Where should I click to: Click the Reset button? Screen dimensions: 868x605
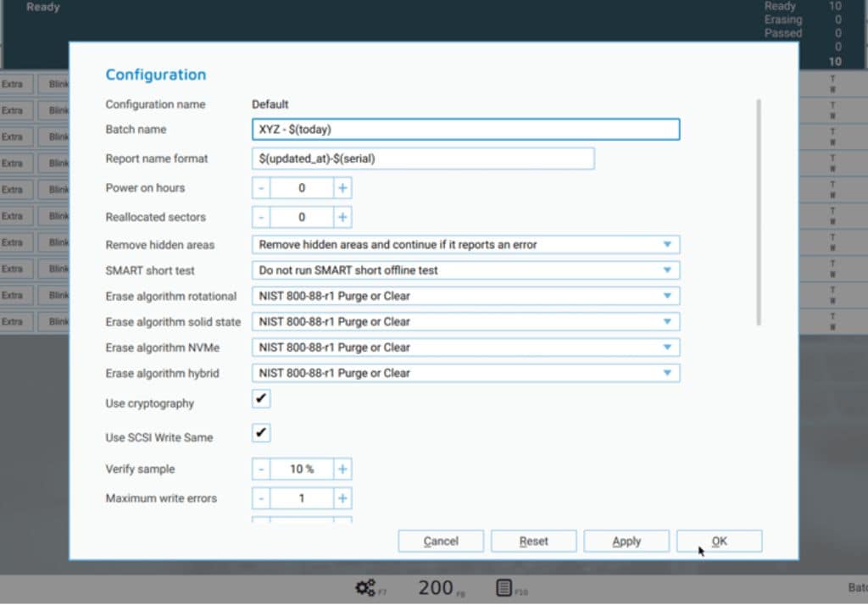[x=533, y=541]
